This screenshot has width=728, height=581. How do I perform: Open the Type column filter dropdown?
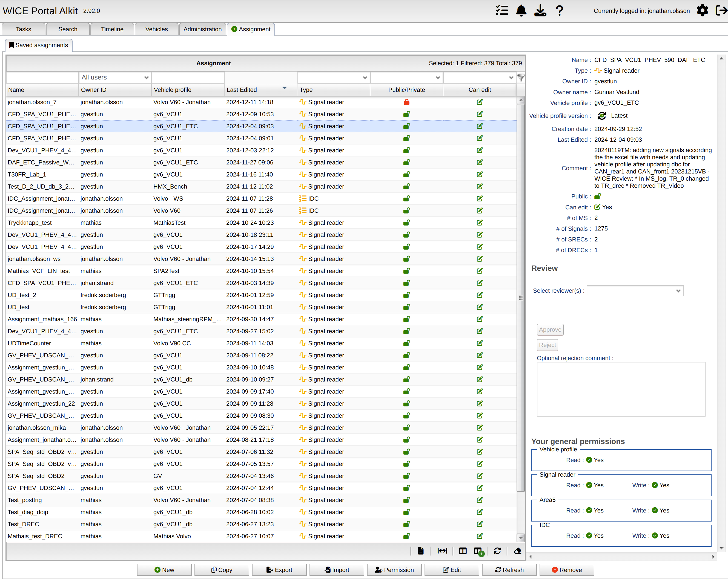point(333,77)
